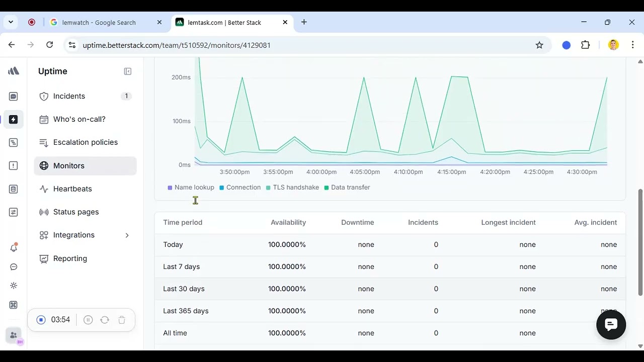Screen dimensions: 644x362
Task: Open notifications bell icon in left rail
Action: (x=14, y=248)
